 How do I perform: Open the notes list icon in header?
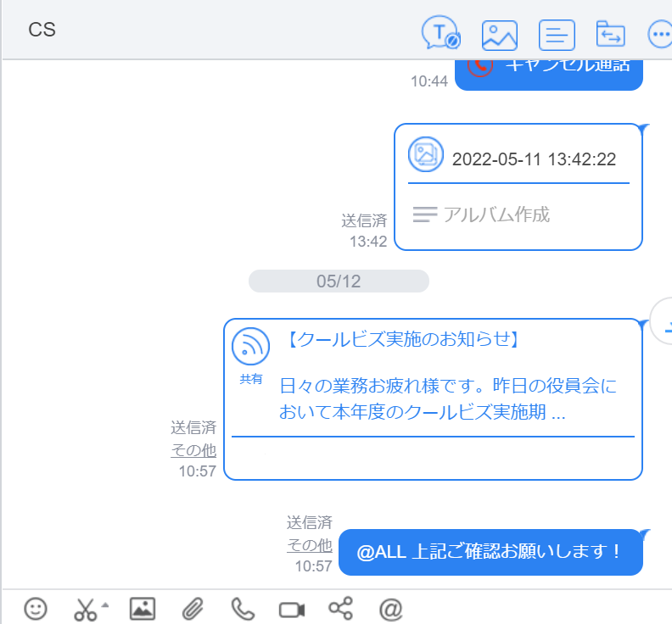coord(557,34)
